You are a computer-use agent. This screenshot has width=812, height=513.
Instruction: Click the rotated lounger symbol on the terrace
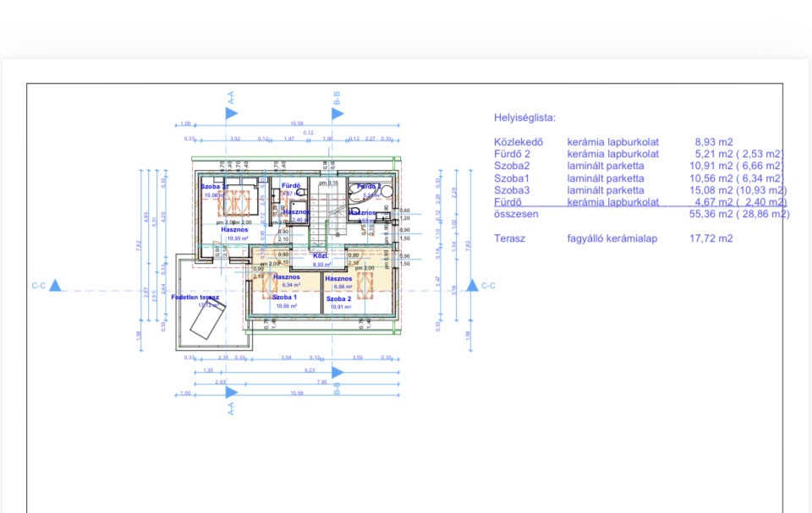(207, 319)
